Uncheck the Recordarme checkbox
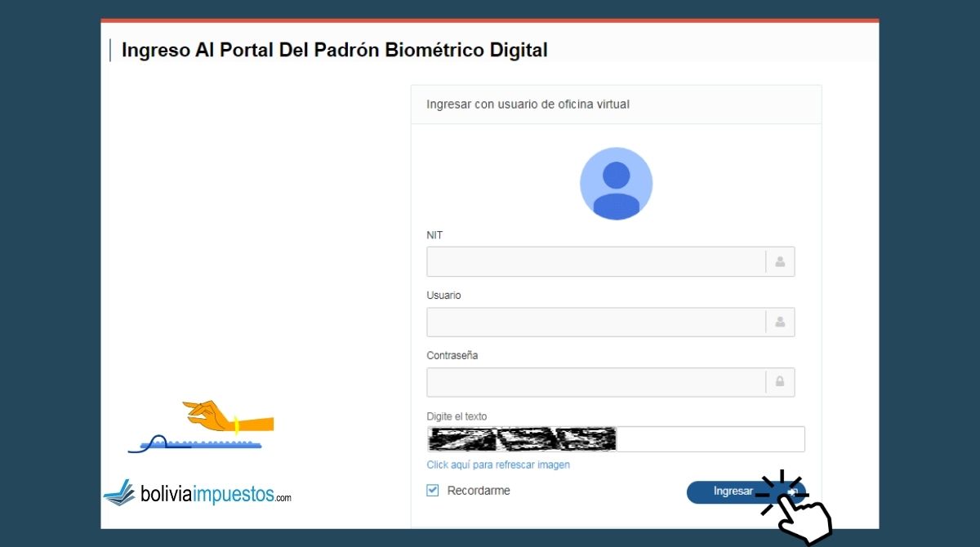This screenshot has width=980, height=547. 433,491
